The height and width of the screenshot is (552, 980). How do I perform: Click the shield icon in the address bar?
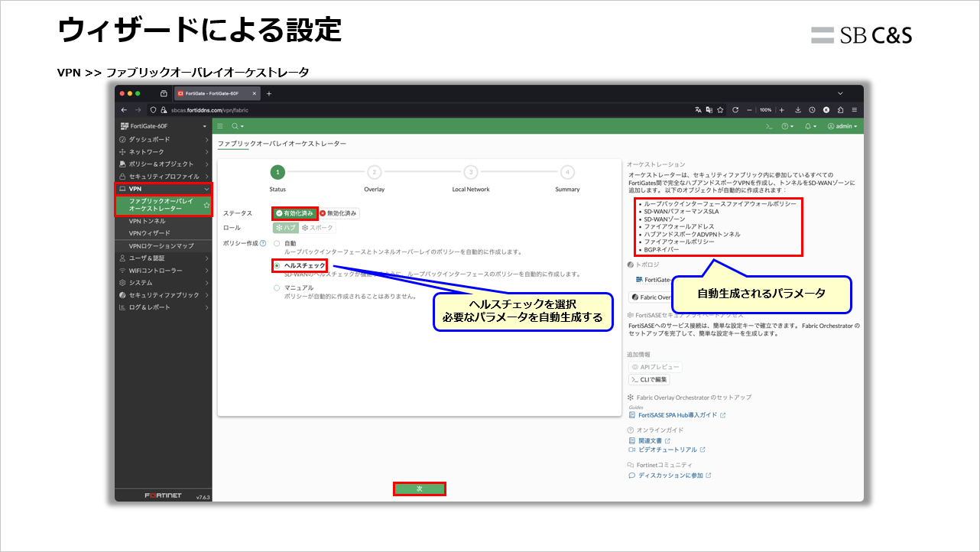[153, 109]
